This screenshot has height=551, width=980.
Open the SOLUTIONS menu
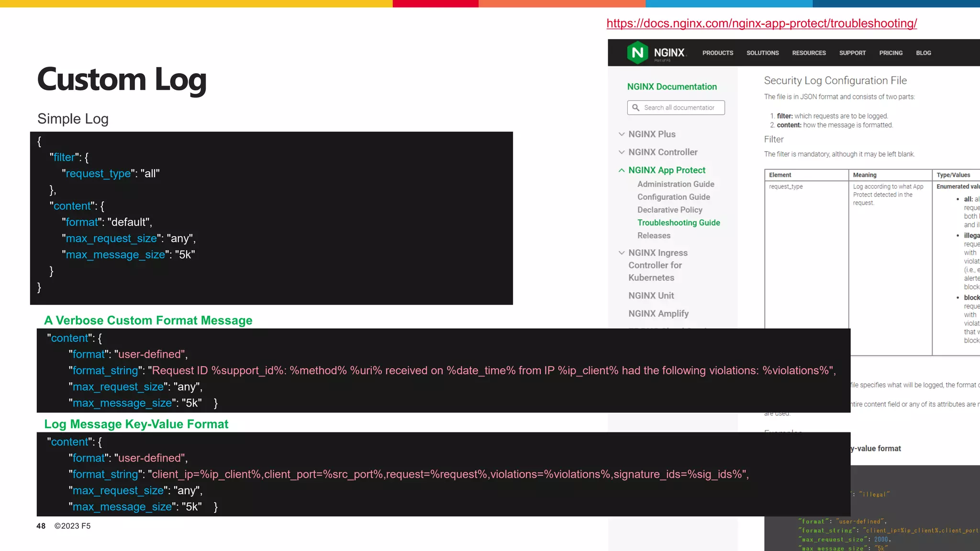tap(763, 53)
